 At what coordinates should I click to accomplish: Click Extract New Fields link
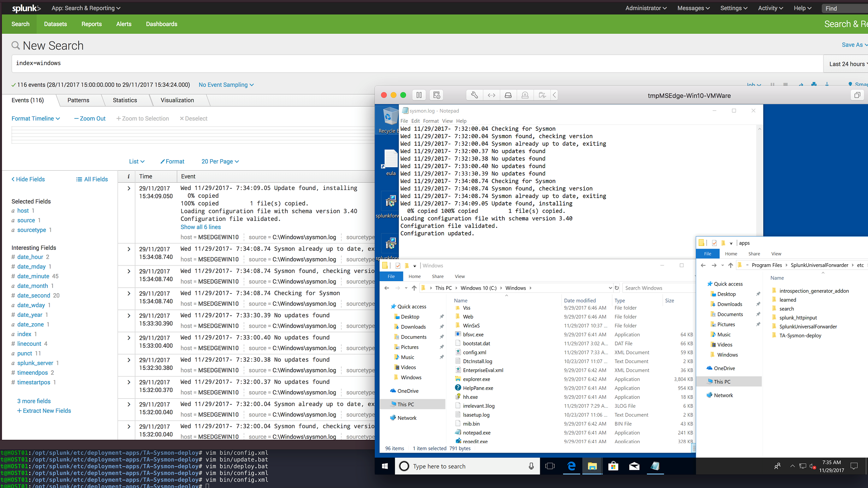point(44,410)
